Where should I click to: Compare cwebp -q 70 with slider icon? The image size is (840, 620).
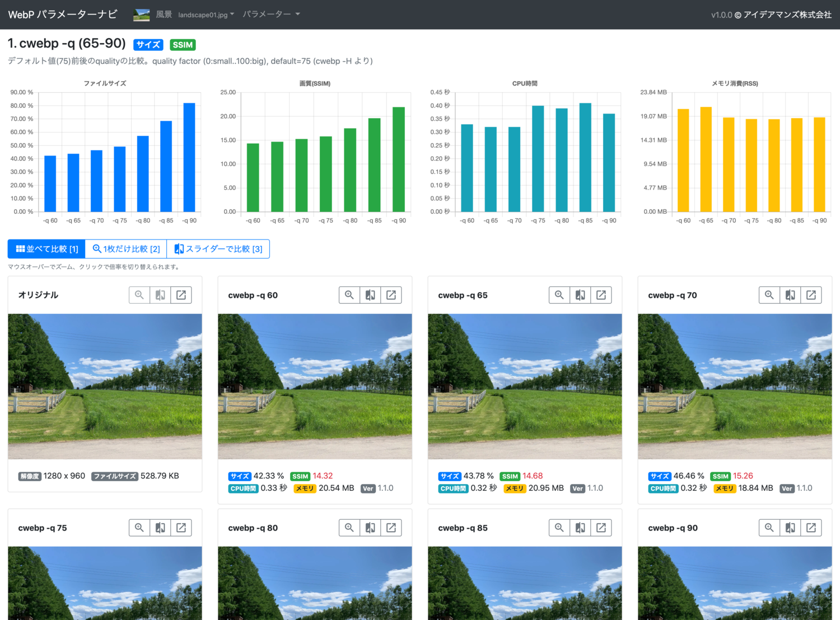click(x=790, y=295)
